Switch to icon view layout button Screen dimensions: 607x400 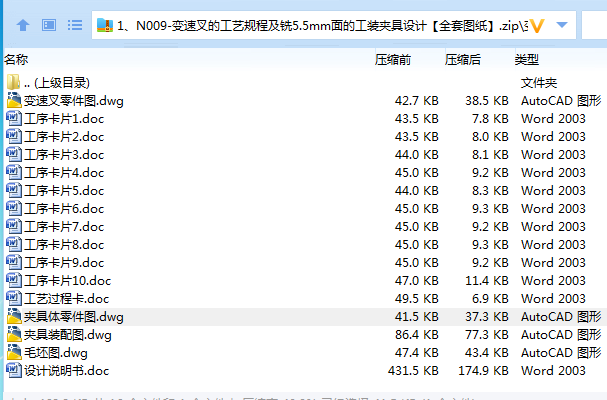pyautogui.click(x=49, y=26)
